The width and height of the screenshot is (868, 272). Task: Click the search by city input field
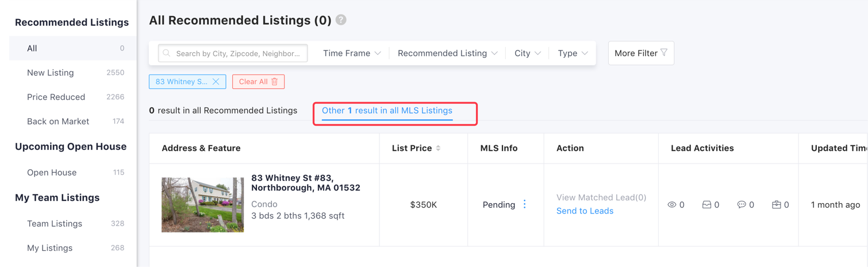(237, 53)
